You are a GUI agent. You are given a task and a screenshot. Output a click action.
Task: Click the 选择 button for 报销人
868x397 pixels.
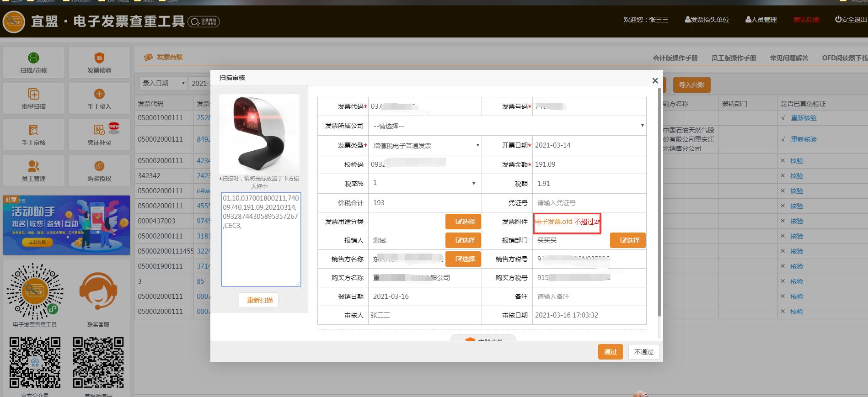point(463,240)
